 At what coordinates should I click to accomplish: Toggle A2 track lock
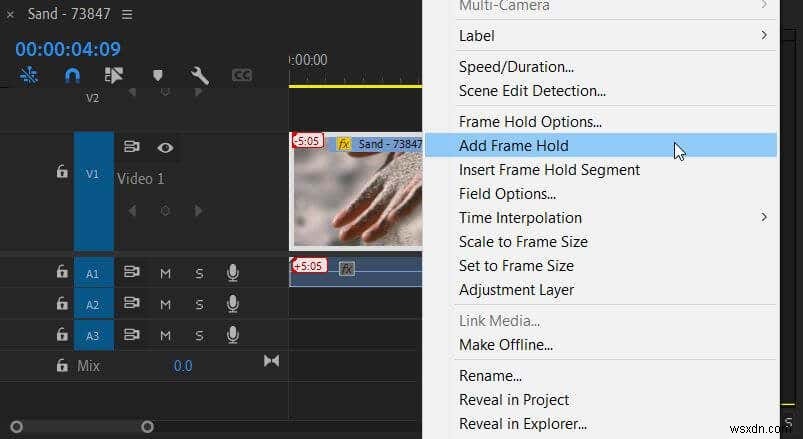click(x=62, y=303)
